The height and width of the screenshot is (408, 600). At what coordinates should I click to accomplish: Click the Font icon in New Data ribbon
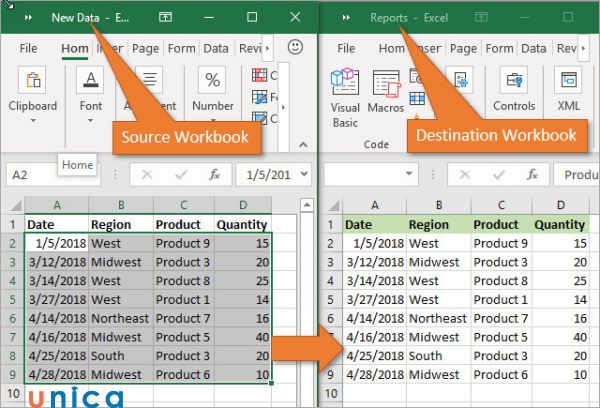click(91, 82)
